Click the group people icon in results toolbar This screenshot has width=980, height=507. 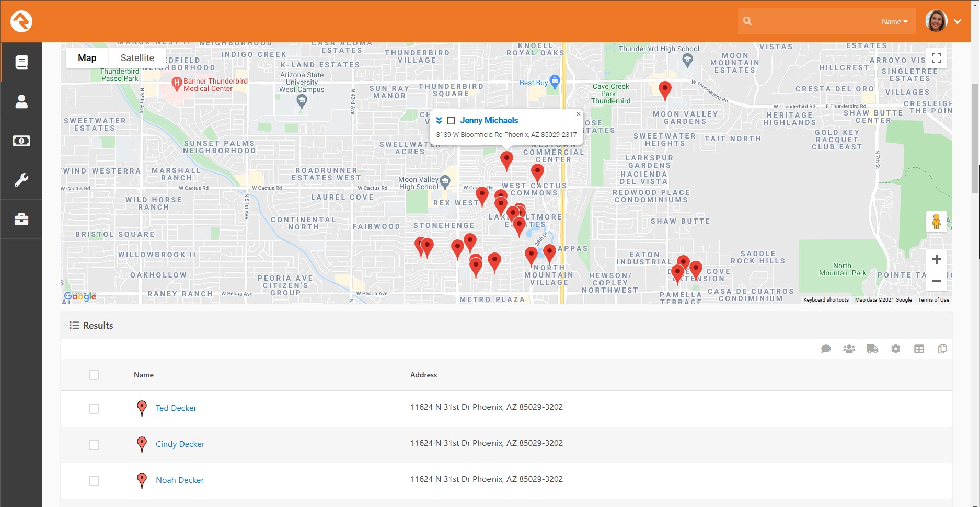coord(849,349)
